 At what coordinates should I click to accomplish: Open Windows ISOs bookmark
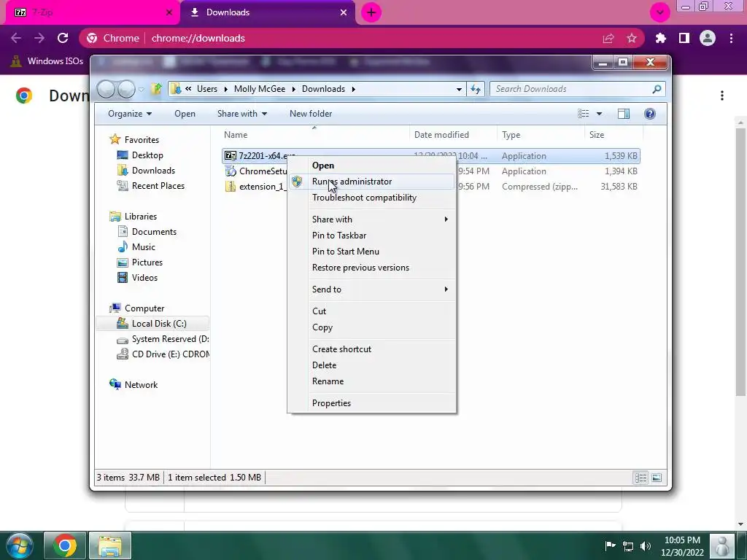coord(47,61)
